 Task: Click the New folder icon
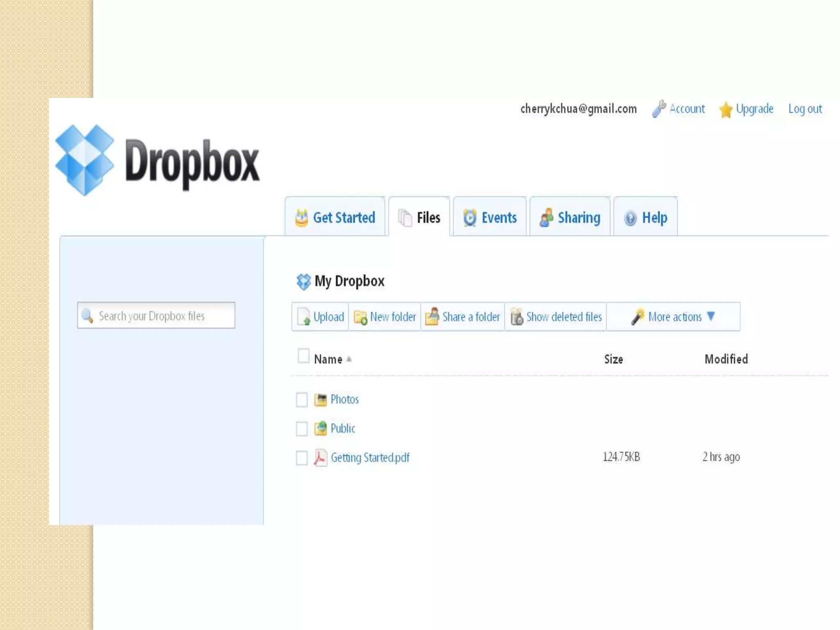[361, 317]
